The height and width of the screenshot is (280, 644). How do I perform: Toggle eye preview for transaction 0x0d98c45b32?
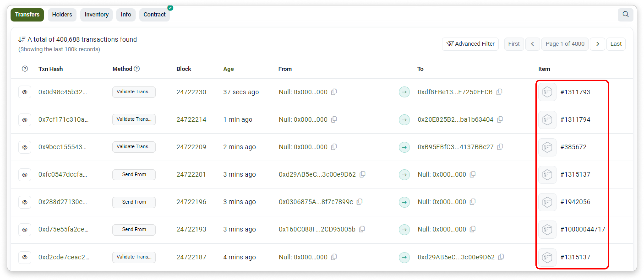tap(25, 92)
